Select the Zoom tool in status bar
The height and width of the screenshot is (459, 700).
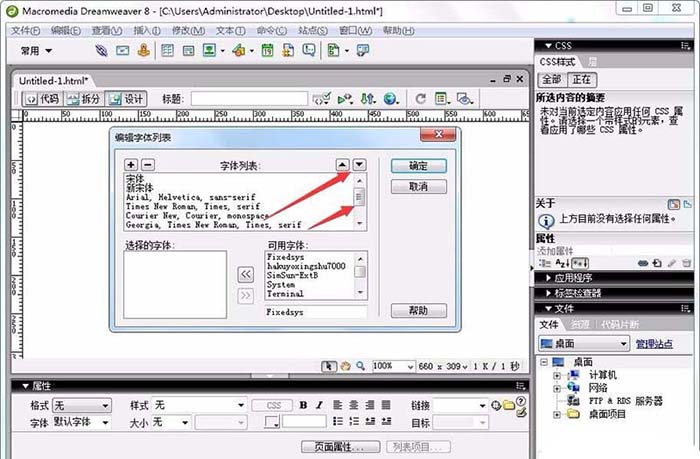point(360,366)
